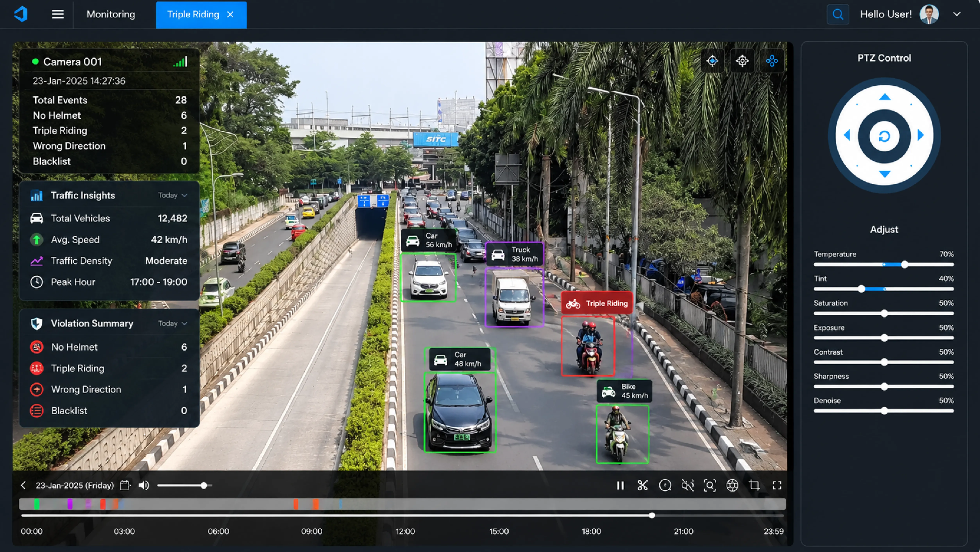
Task: Pan camera right with PTZ arrow
Action: pyautogui.click(x=921, y=135)
